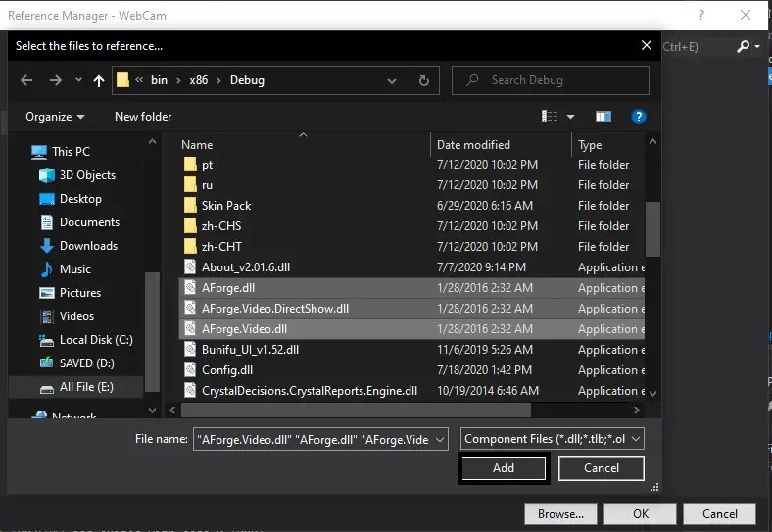Click the file list vertical scrollbar thumb
The image size is (772, 532).
pos(652,229)
